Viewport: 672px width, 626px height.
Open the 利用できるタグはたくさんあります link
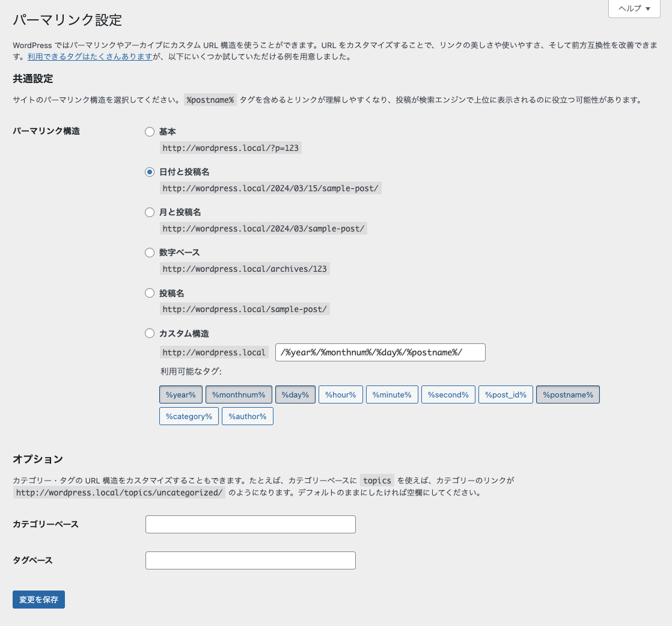(90, 57)
